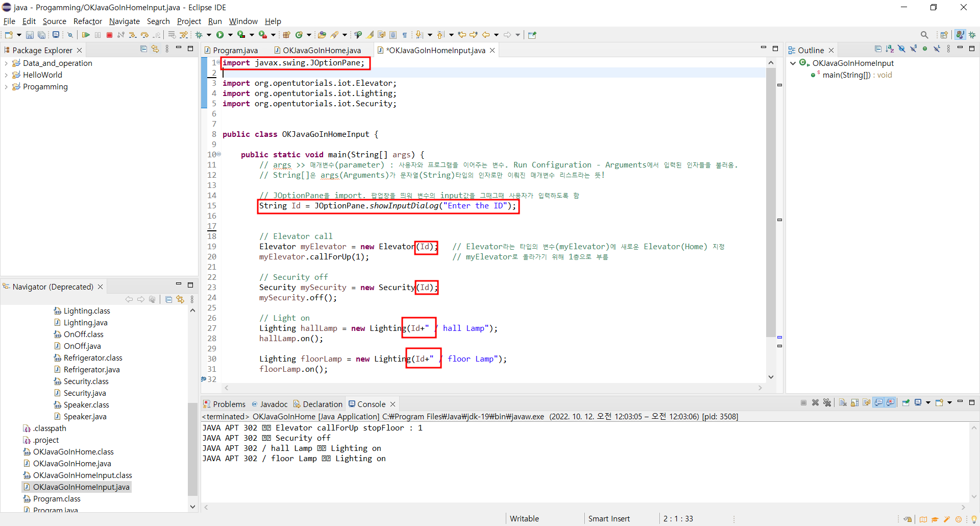The width and height of the screenshot is (980, 526).
Task: Toggle Link with Editor in Package Explorer
Action: (155, 49)
